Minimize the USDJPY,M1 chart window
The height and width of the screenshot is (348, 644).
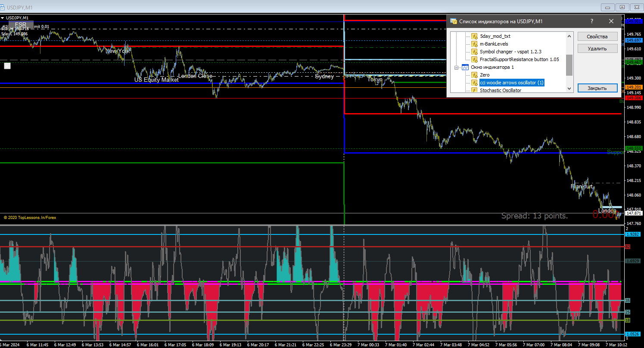608,7
